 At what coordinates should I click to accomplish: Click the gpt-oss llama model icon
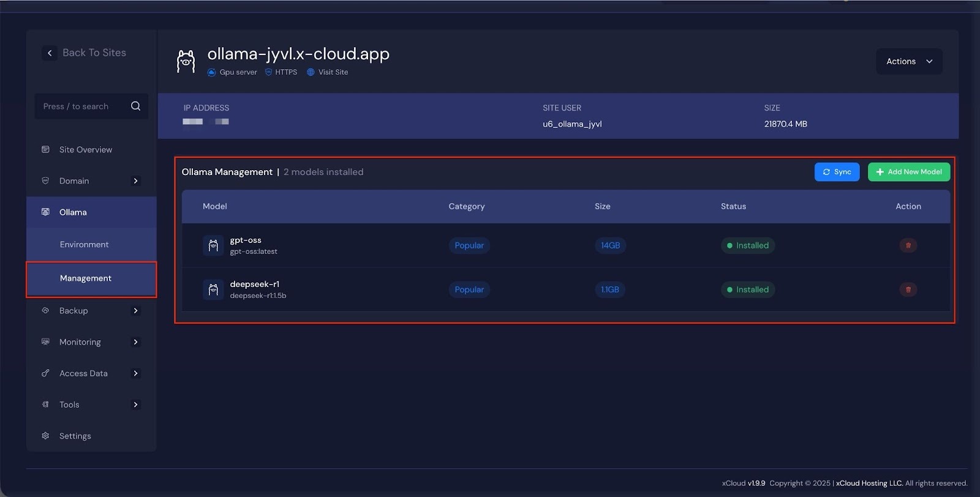(x=213, y=245)
